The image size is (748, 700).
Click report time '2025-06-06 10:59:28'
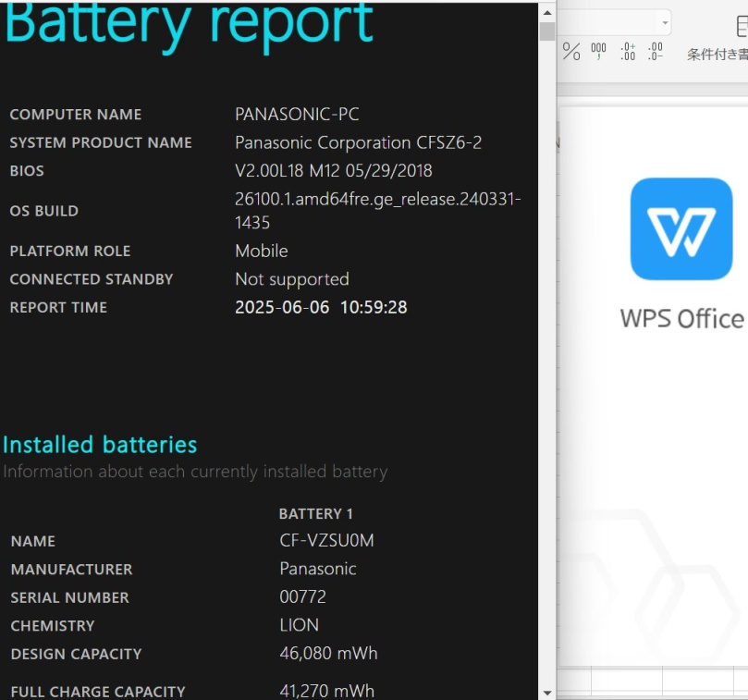[321, 307]
